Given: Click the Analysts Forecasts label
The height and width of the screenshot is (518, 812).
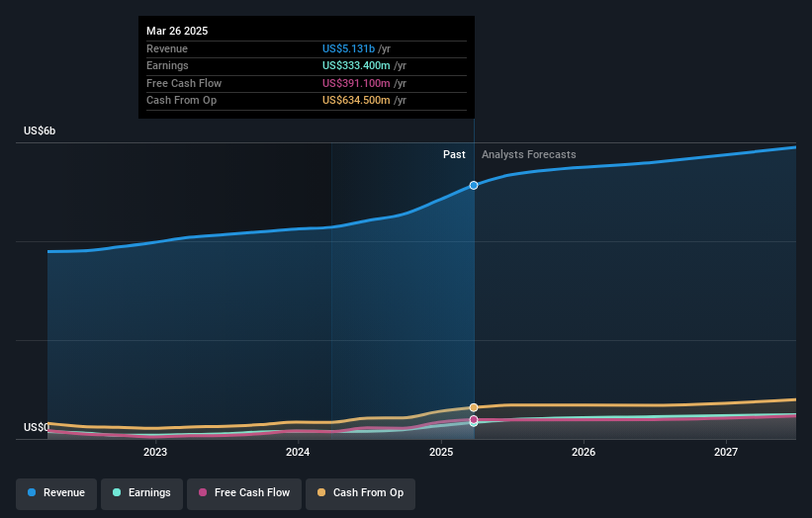Looking at the screenshot, I should [x=529, y=155].
